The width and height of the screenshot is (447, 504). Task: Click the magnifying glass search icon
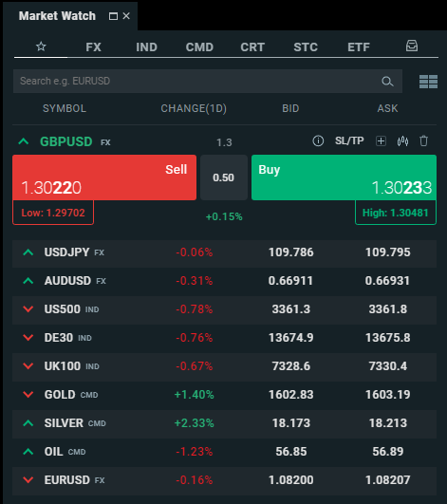(x=387, y=82)
